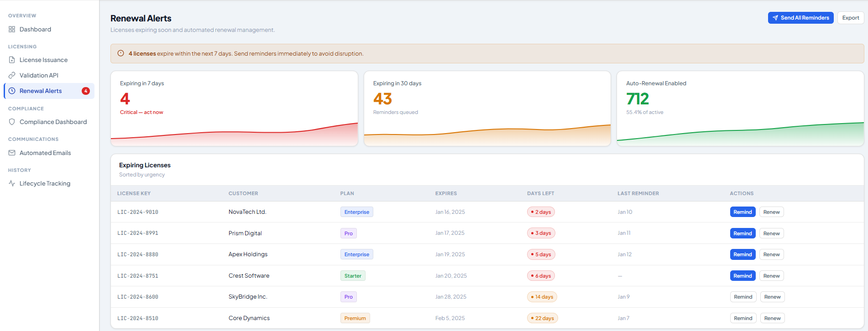The image size is (868, 331).
Task: Click the Compliance Dashboard shield icon
Action: tap(12, 122)
